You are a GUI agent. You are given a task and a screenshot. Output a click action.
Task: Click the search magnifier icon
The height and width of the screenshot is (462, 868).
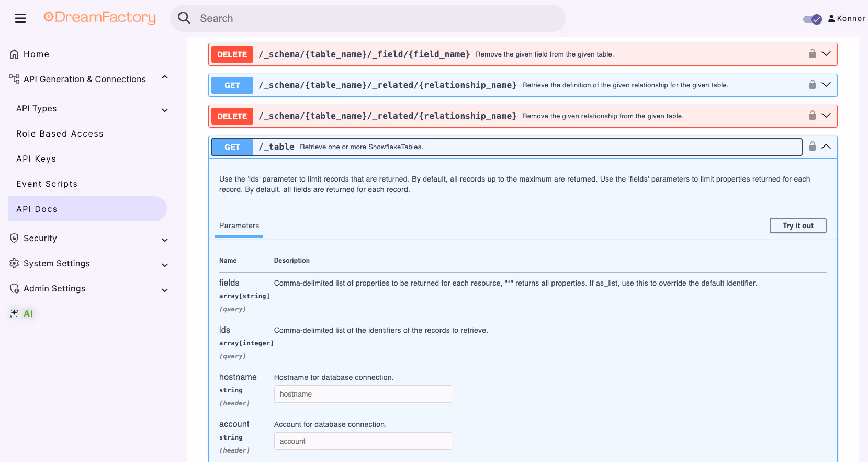[x=184, y=18]
